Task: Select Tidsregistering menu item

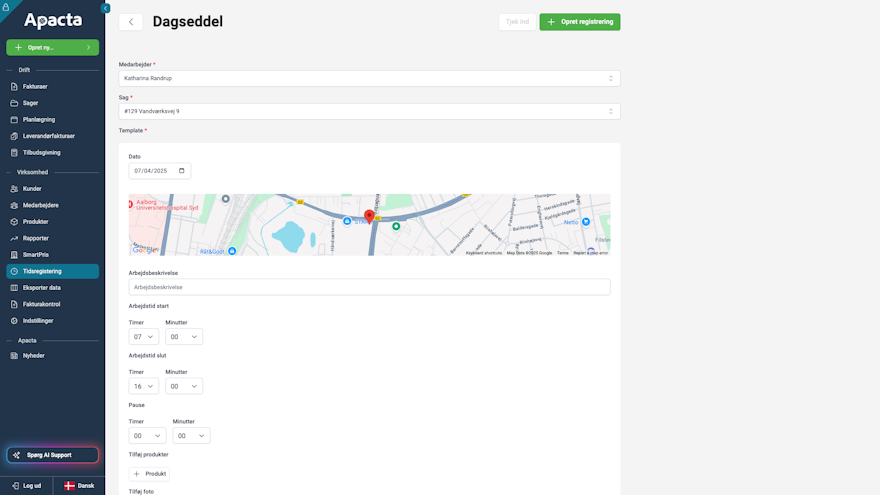Action: point(53,271)
